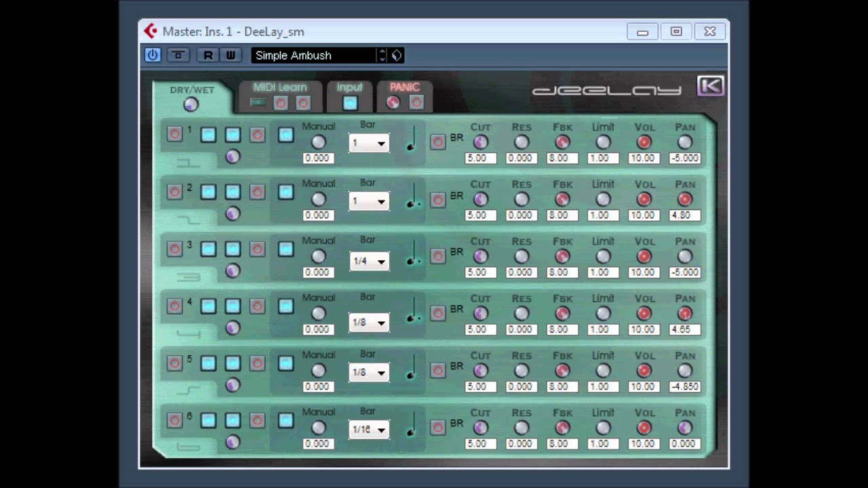This screenshot has height=488, width=868.
Task: Click the CUT knob in line 1
Action: pos(481,142)
